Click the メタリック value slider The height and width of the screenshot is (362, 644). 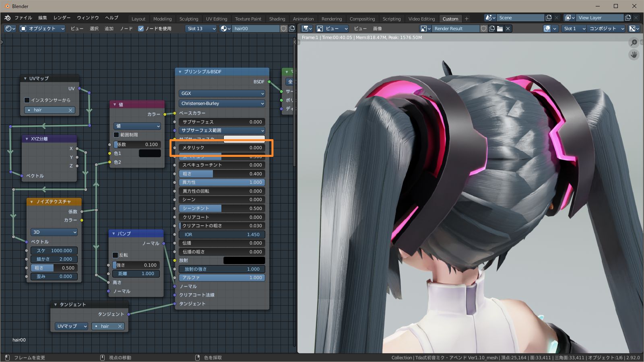pyautogui.click(x=222, y=148)
